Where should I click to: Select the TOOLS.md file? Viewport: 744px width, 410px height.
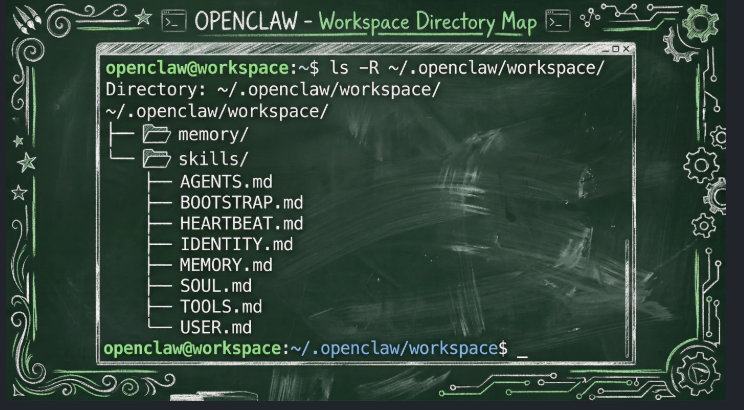pyautogui.click(x=220, y=307)
